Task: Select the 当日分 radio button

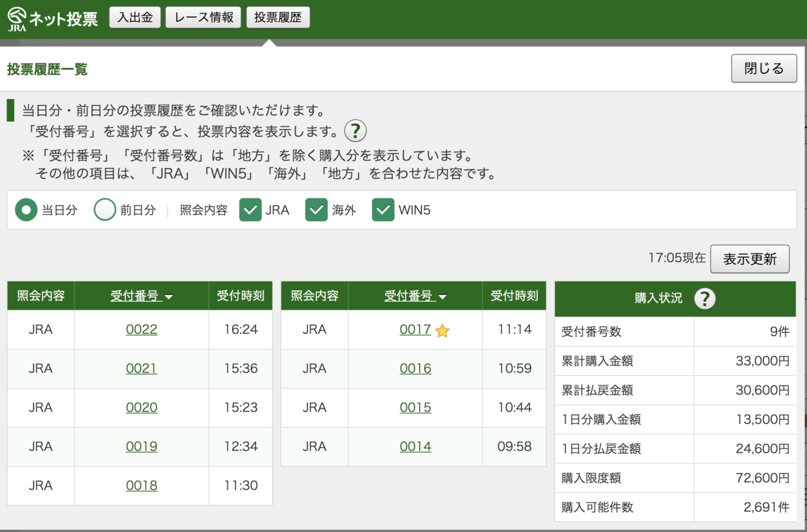Action: [x=26, y=210]
